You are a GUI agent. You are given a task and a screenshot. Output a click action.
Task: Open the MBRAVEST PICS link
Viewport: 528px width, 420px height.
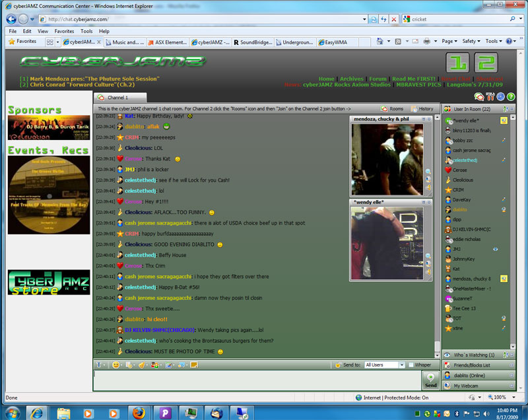pos(418,85)
